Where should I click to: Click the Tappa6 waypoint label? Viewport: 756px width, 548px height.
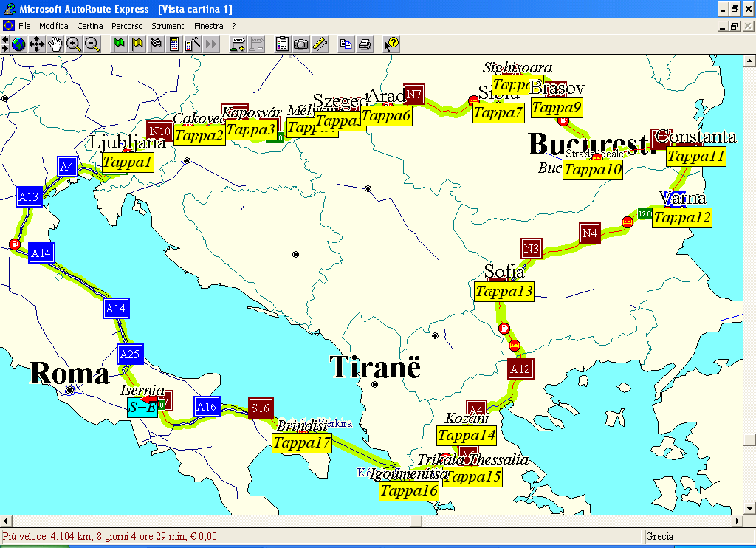[x=386, y=116]
